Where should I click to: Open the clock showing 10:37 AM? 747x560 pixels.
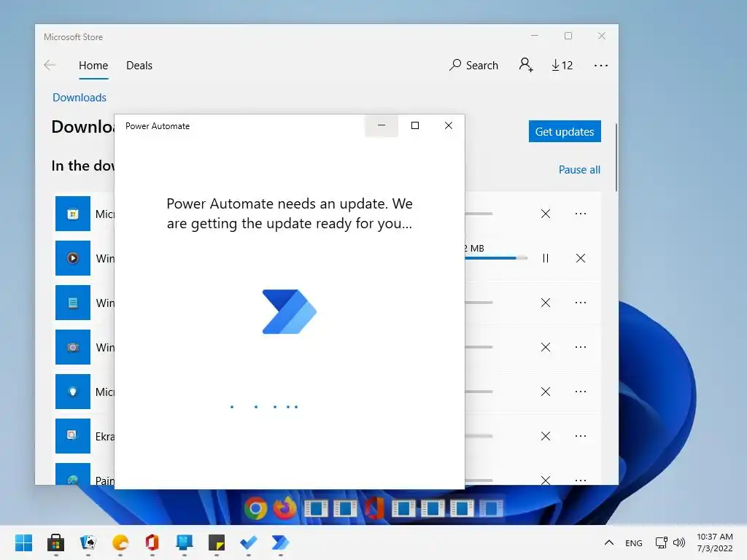(x=715, y=542)
